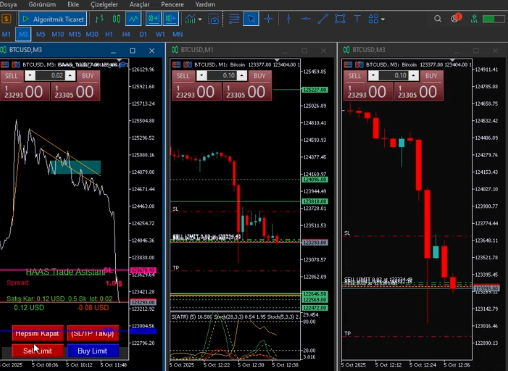Image resolution: width=508 pixels, height=371 pixels.
Task: Select the M3 timeframe
Action: click(23, 34)
